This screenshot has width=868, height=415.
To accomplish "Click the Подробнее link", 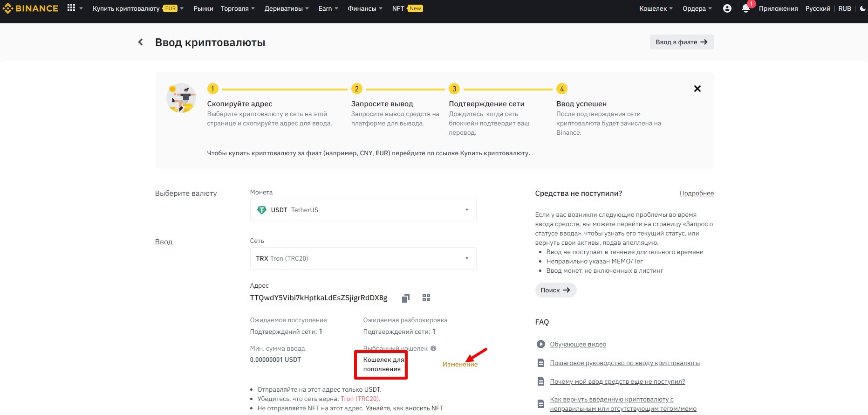I will [x=697, y=193].
